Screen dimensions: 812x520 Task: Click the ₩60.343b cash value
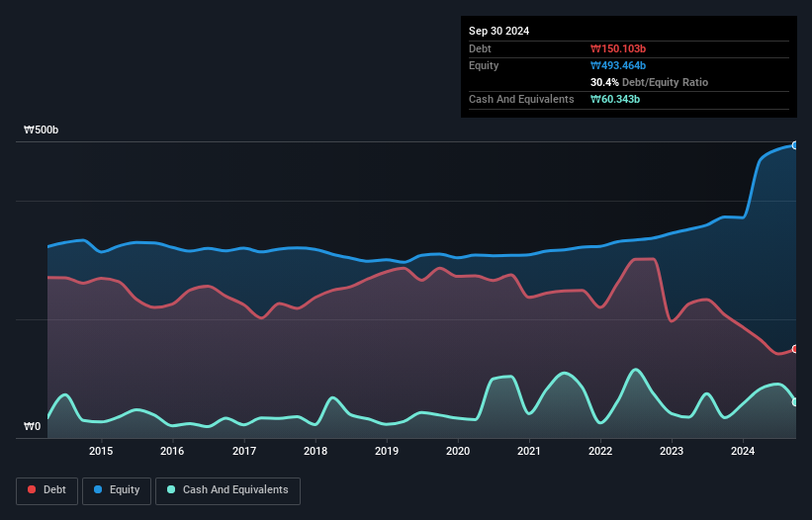coord(615,99)
